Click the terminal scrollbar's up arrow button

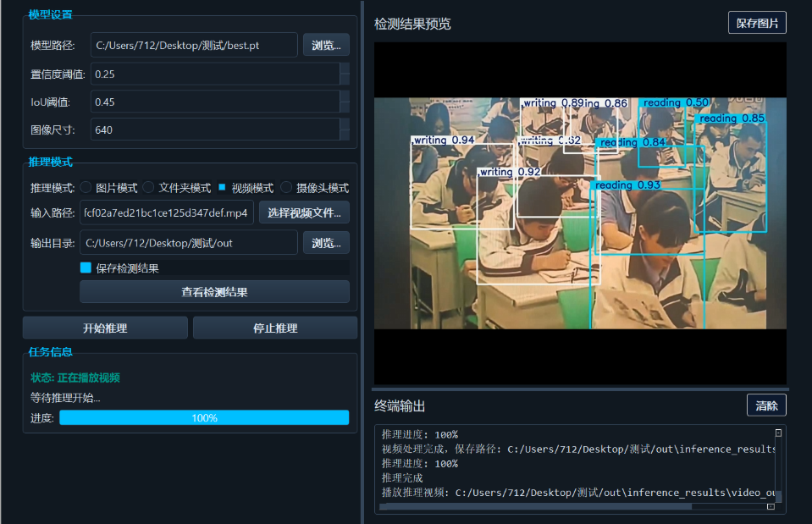pyautogui.click(x=778, y=433)
